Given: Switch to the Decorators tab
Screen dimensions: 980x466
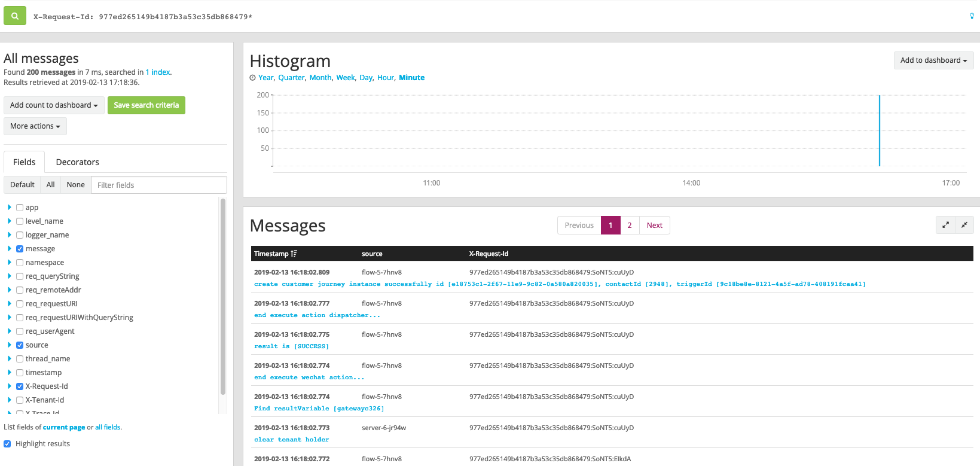Looking at the screenshot, I should point(77,162).
